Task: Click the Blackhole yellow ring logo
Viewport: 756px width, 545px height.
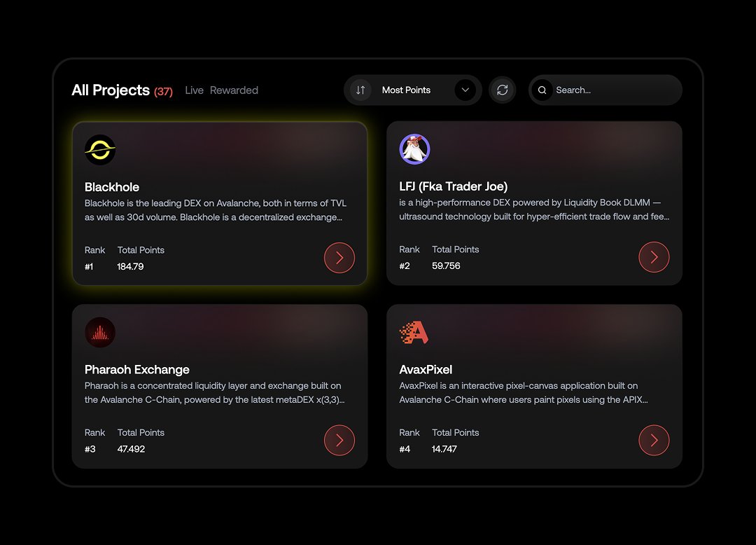Action: (100, 149)
